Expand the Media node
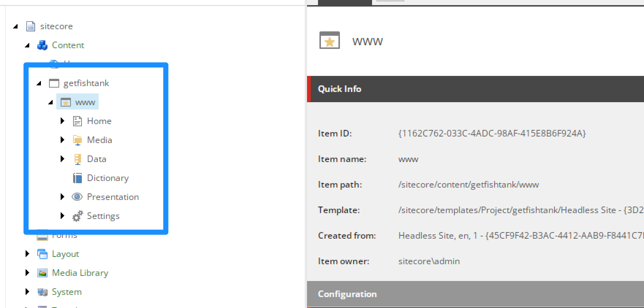644x308 pixels. (62, 140)
